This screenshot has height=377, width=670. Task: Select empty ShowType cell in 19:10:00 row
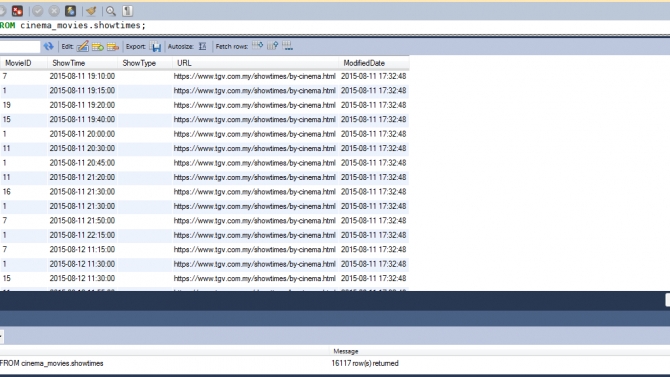coord(144,76)
